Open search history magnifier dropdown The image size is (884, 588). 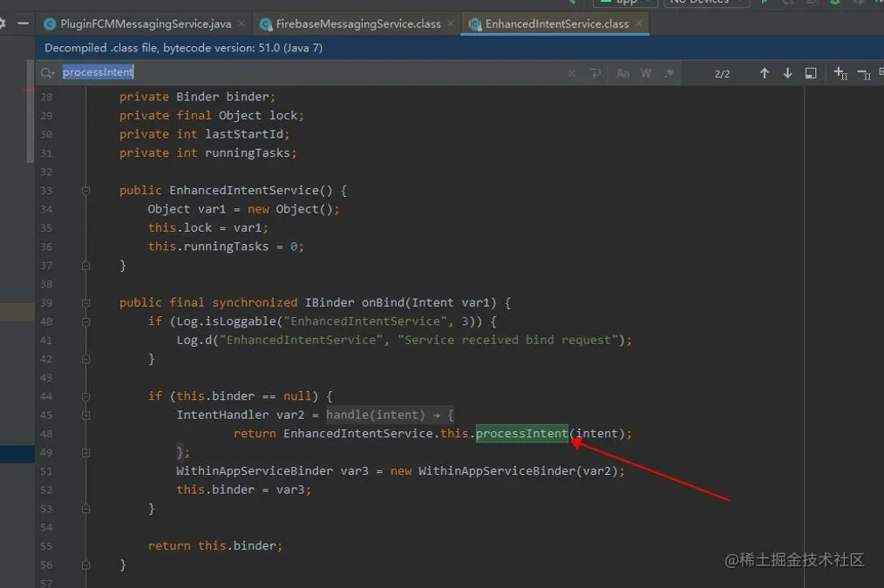click(x=47, y=72)
